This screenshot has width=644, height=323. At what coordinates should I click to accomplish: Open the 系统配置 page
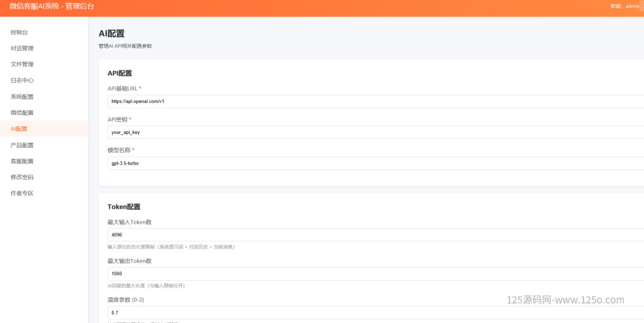pyautogui.click(x=22, y=97)
